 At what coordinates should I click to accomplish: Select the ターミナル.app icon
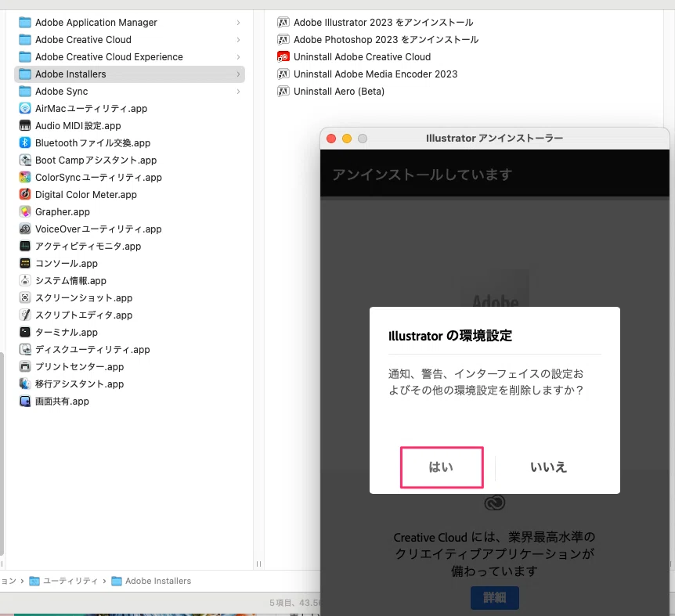tap(25, 332)
